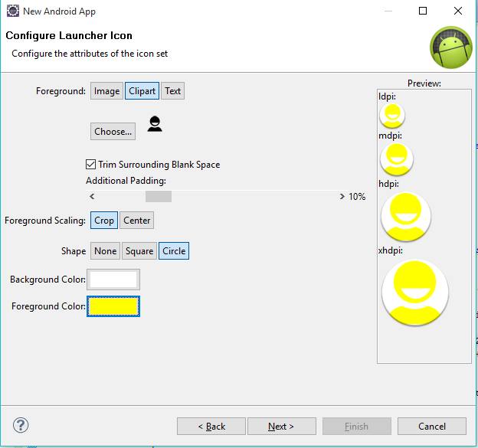This screenshot has height=448, width=478.
Task: Choose the None shape
Action: click(106, 251)
